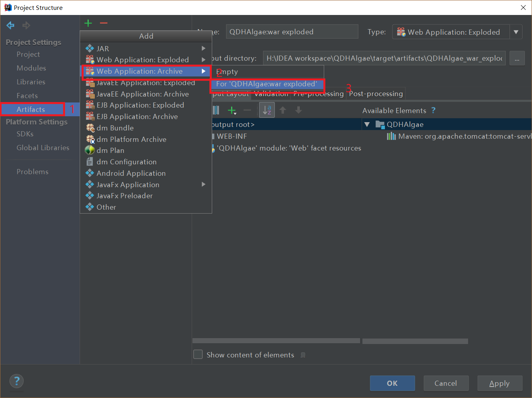Image resolution: width=532 pixels, height=398 pixels.
Task: Click the round help button at bottom left
Action: click(x=17, y=381)
